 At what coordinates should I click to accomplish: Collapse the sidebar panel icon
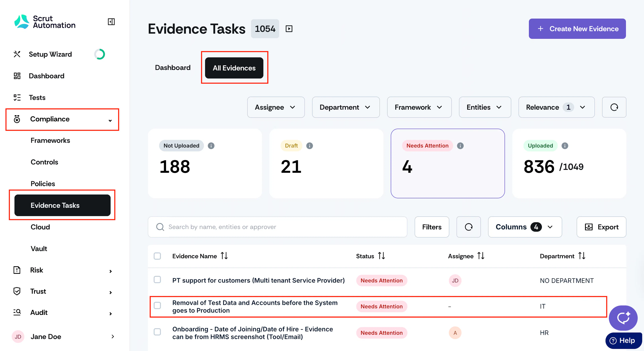pos(111,22)
